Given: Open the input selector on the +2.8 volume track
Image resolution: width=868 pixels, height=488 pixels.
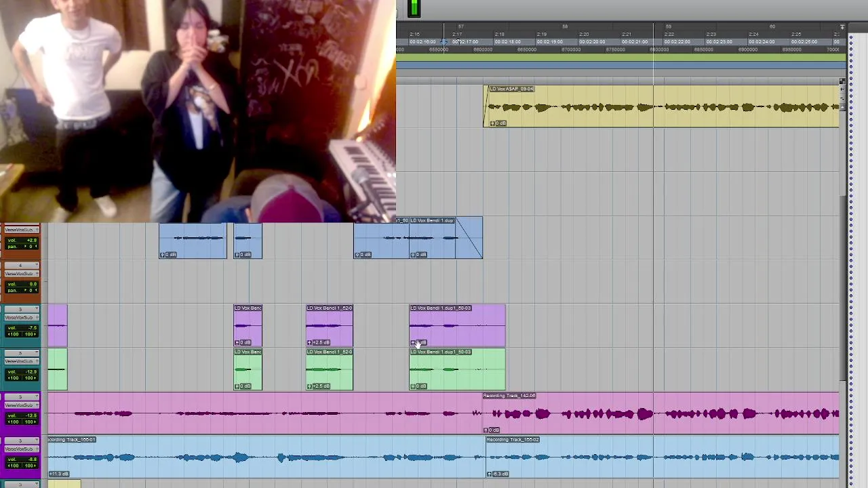Looking at the screenshot, I should click(x=22, y=224).
